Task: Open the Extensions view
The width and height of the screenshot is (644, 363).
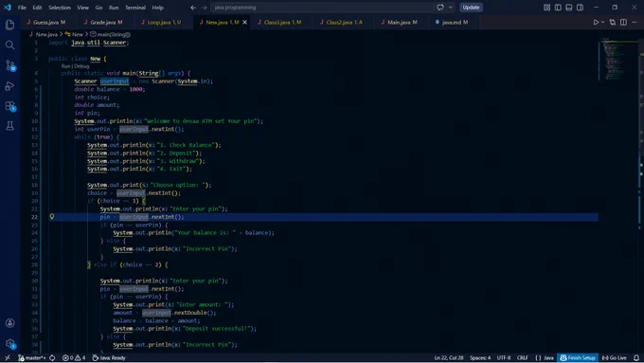Action: click(9, 105)
